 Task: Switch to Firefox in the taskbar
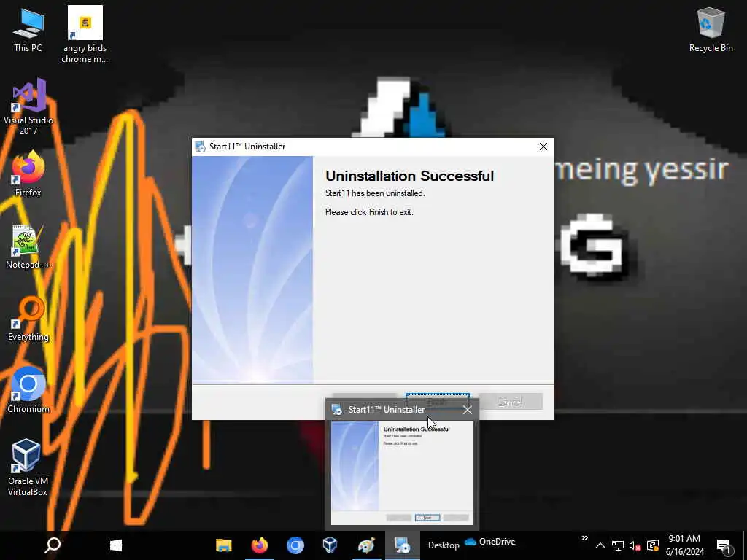[259, 545]
